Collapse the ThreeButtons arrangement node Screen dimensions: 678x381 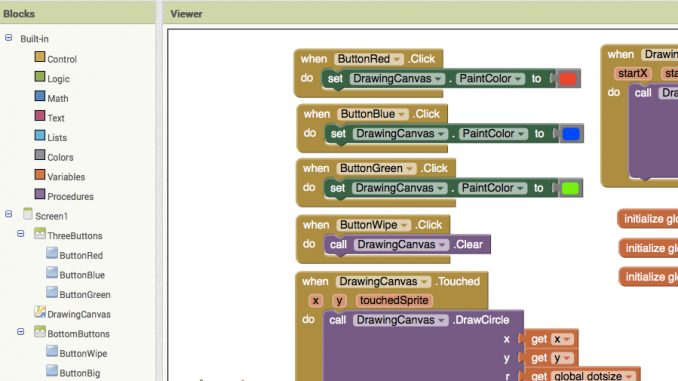click(20, 234)
